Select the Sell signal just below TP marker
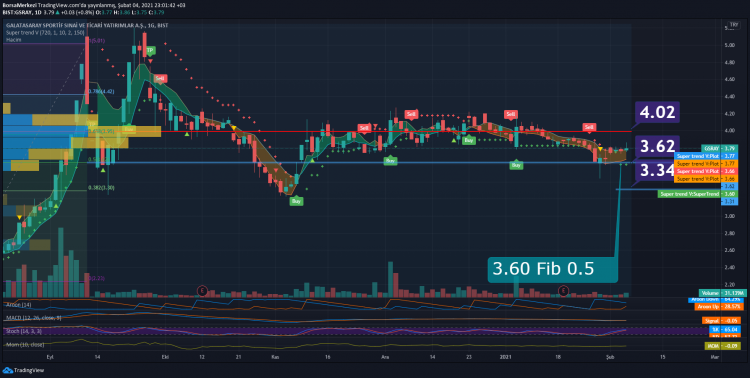This screenshot has width=750, height=378. coord(160,78)
